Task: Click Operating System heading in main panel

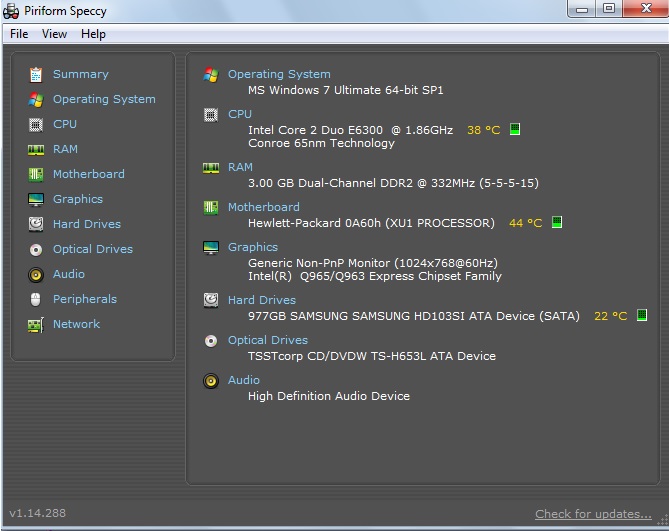Action: [x=279, y=74]
